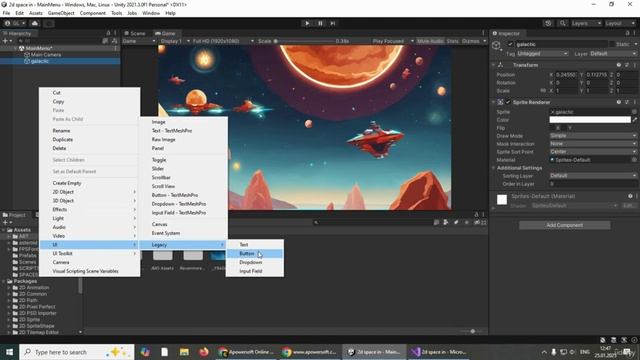Click the scale constrain proportions link icon

tap(543, 91)
